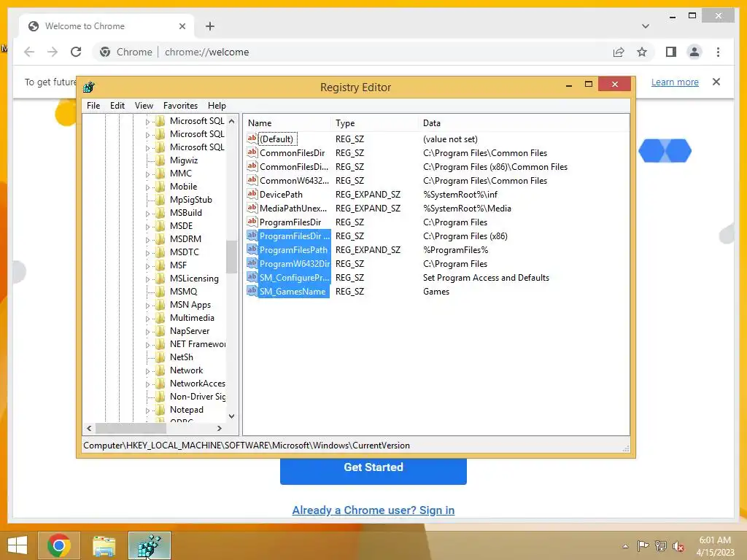Dismiss the Chrome info bar

(716, 82)
